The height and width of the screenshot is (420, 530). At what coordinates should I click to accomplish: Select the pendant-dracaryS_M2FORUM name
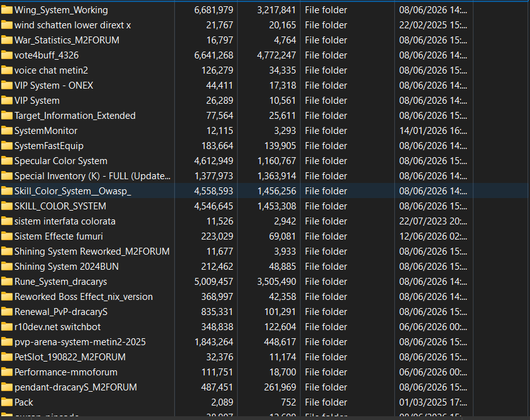pyautogui.click(x=75, y=387)
